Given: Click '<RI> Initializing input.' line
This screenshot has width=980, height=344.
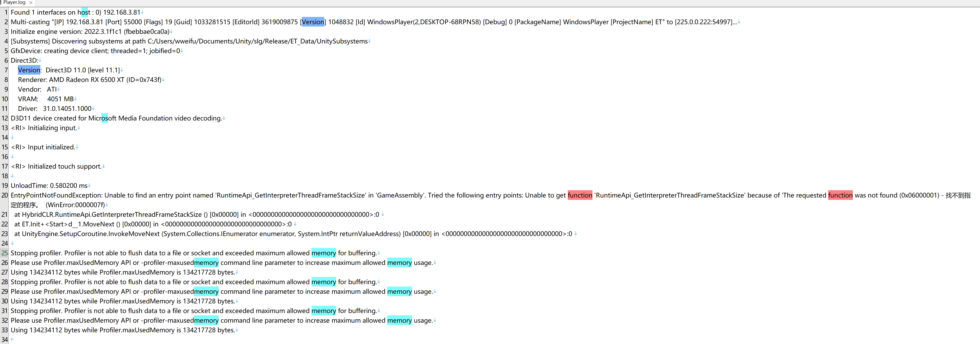Looking at the screenshot, I should tap(44, 128).
